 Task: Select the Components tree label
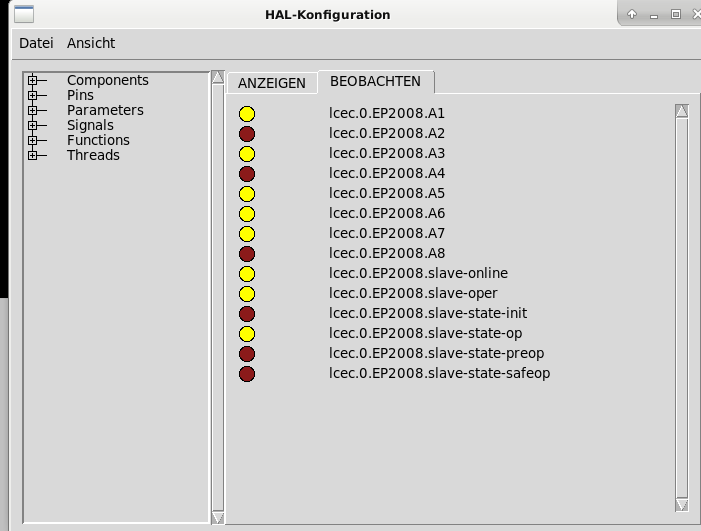(108, 80)
